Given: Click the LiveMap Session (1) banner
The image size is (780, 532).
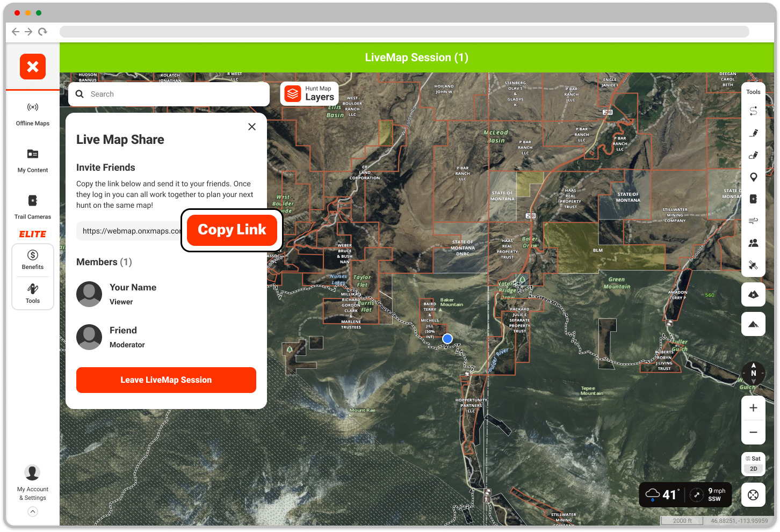Looking at the screenshot, I should pyautogui.click(x=417, y=57).
